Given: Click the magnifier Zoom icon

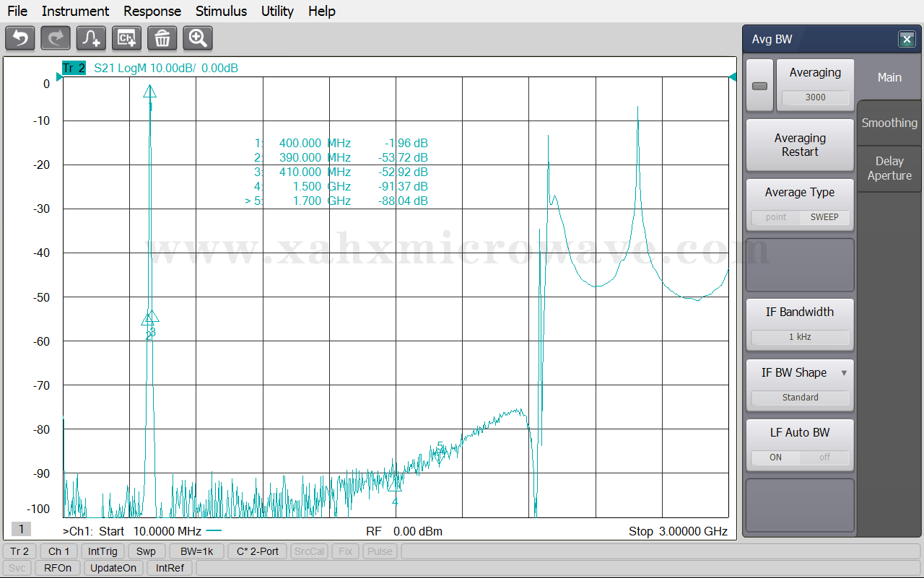Looking at the screenshot, I should 197,38.
